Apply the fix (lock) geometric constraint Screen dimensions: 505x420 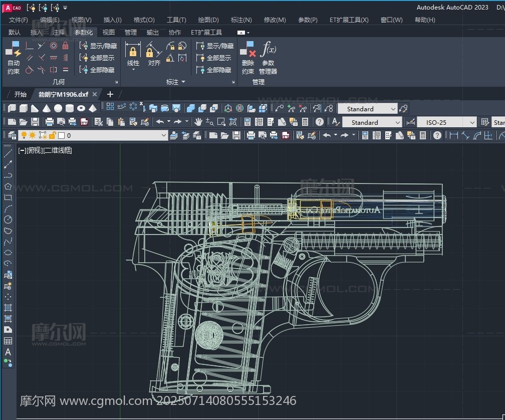coord(65,46)
